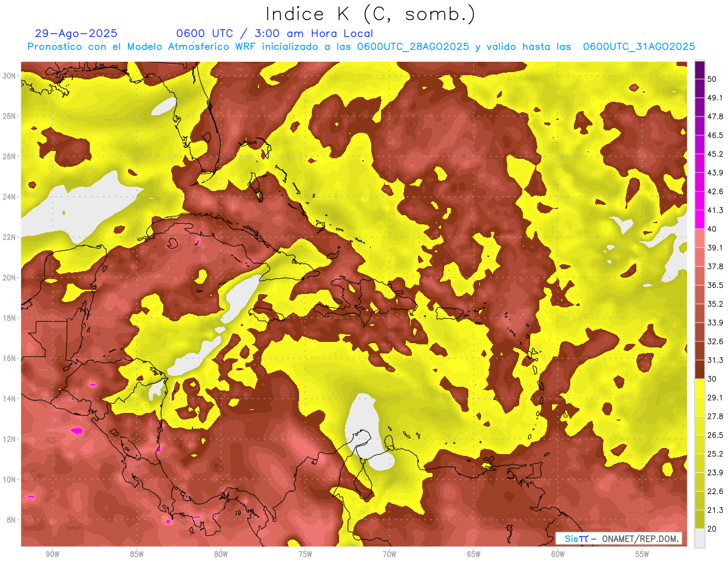Click the colorbar value 33.9

pos(715,323)
